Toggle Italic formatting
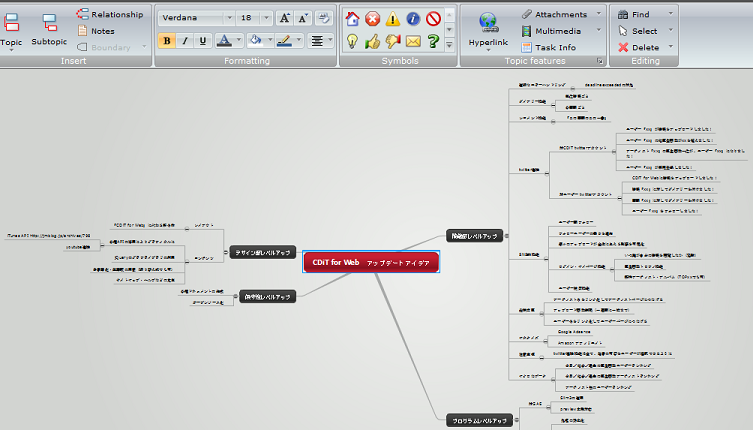The height and width of the screenshot is (430, 753). 185,41
